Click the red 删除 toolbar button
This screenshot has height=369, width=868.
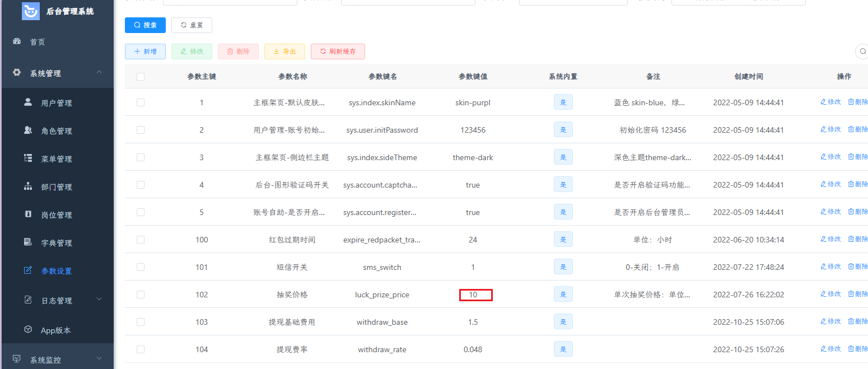tap(238, 52)
